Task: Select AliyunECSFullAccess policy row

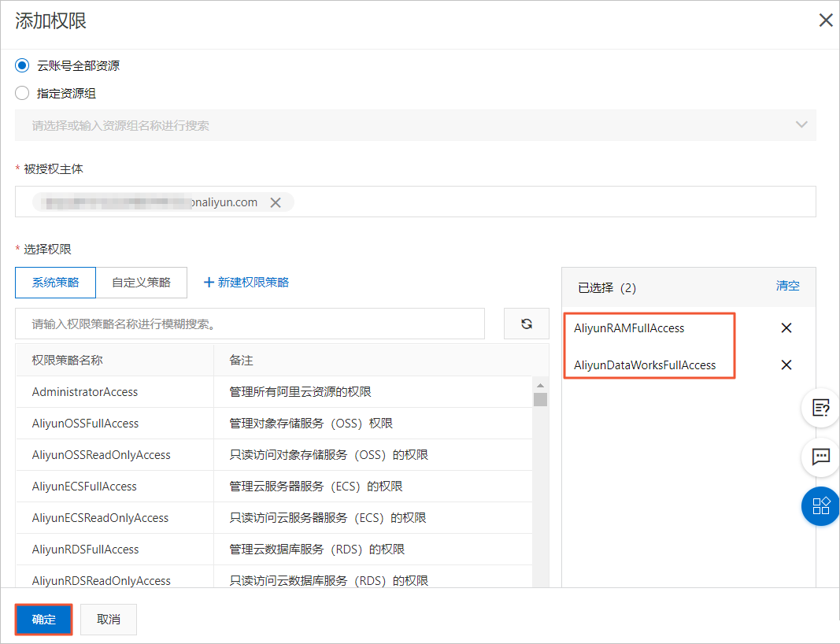Action: coord(274,487)
